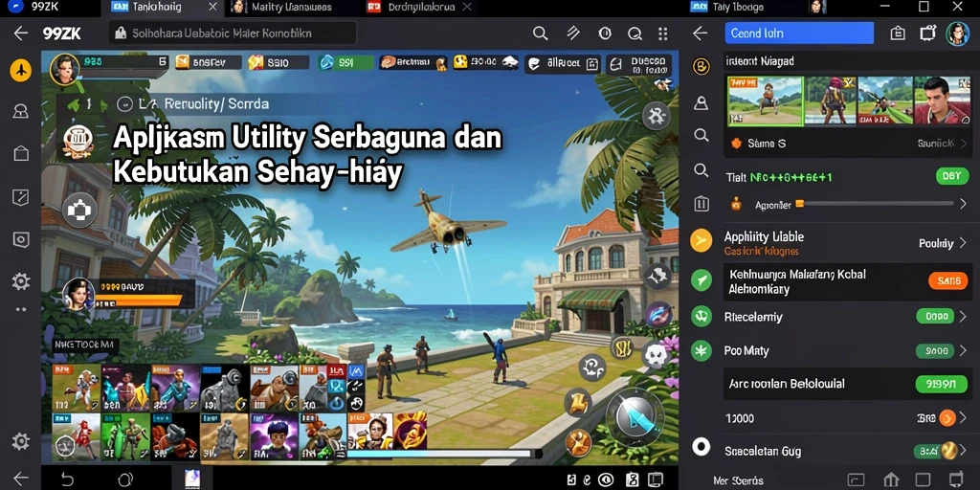Tap the white skull skill icon in game

tap(655, 355)
